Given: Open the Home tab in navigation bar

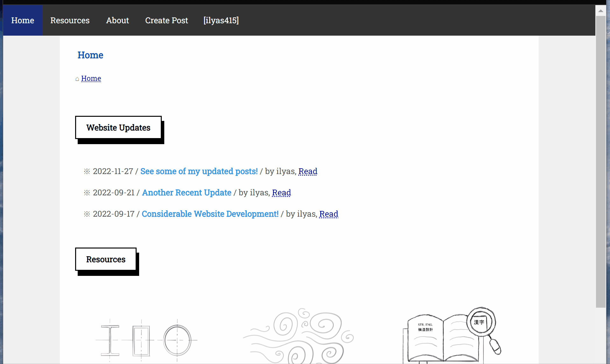Looking at the screenshot, I should coord(23,20).
